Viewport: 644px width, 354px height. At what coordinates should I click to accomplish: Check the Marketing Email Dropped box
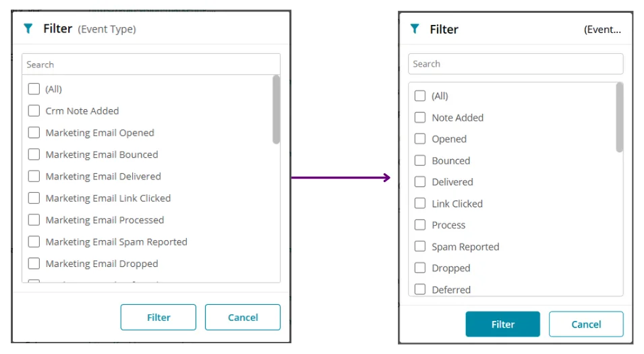[x=34, y=264]
